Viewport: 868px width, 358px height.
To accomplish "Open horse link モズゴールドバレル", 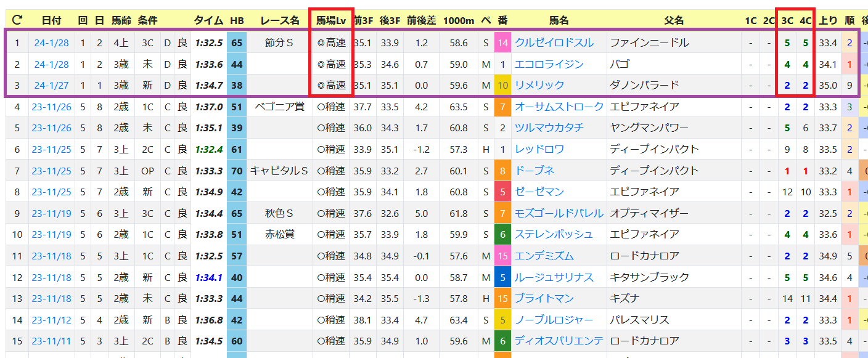I will [x=559, y=213].
